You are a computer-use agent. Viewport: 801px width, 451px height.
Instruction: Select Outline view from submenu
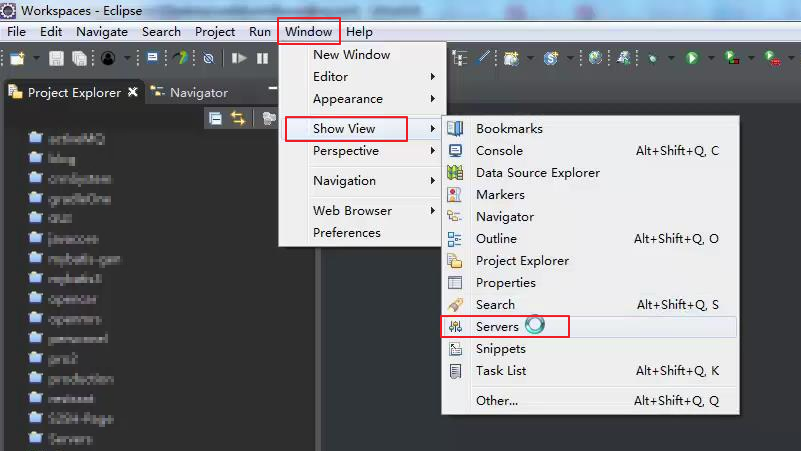point(590,239)
